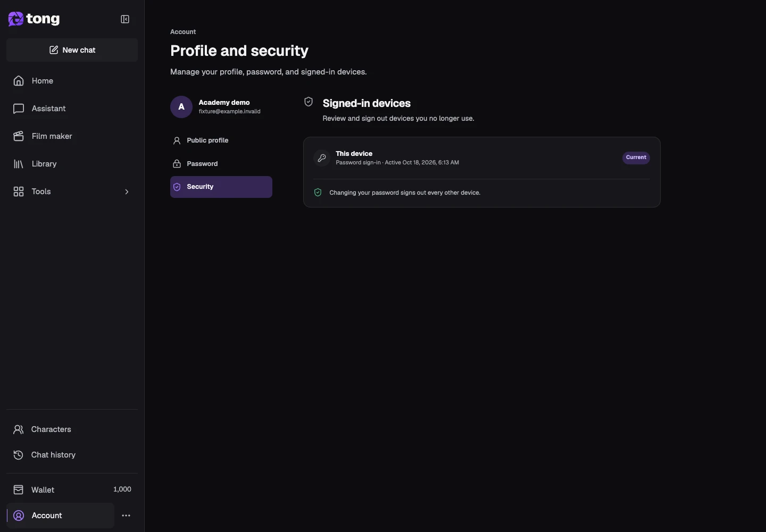Click the Academy demo avatar circle
This screenshot has height=532, width=766.
coord(181,107)
